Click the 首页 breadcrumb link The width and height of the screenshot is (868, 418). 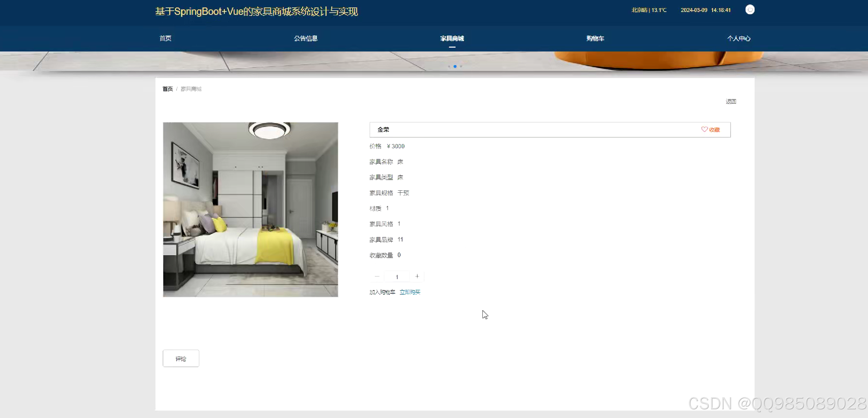coord(167,89)
